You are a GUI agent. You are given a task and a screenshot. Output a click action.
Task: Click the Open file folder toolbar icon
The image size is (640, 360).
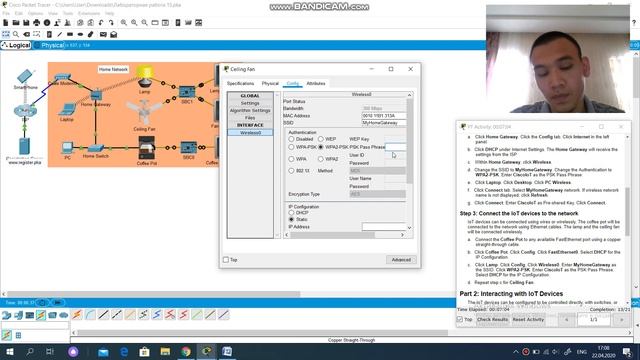click(x=16, y=23)
